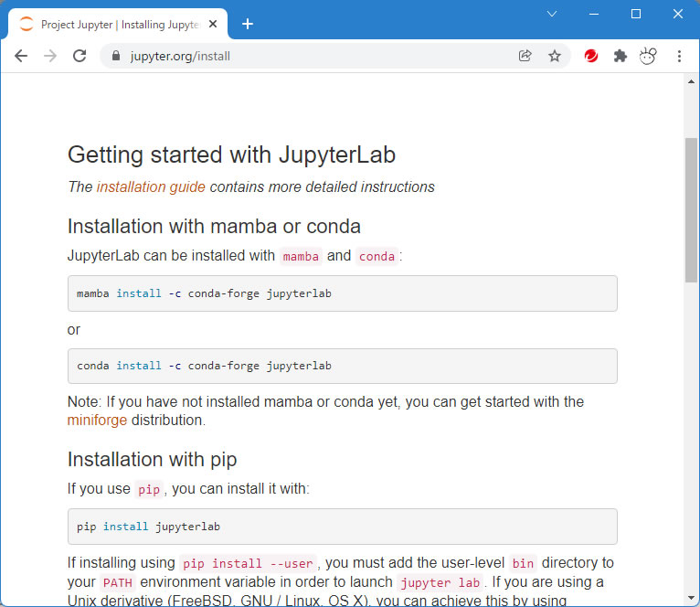
Task: Expand the tab search chevron
Action: pyautogui.click(x=552, y=14)
